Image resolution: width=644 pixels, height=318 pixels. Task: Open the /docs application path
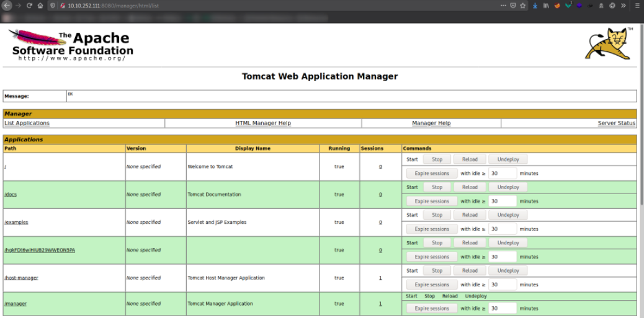(11, 195)
